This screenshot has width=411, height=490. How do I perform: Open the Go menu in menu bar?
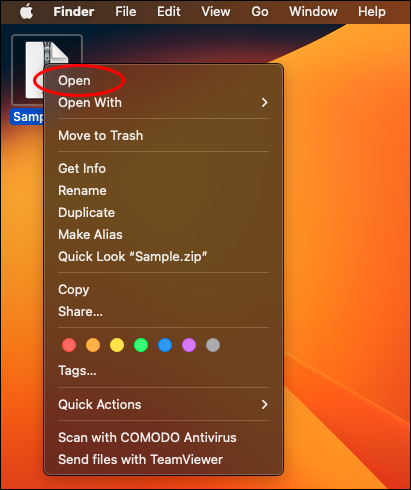click(260, 12)
